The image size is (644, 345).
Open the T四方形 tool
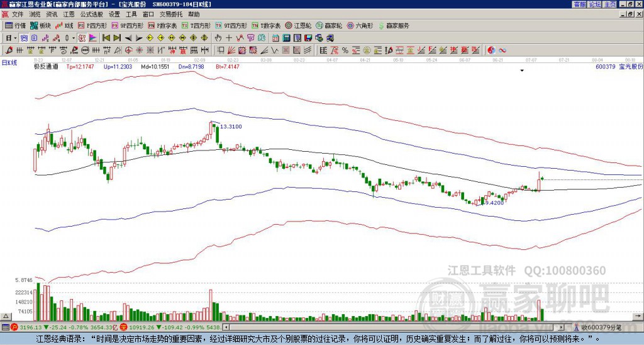pos(196,25)
